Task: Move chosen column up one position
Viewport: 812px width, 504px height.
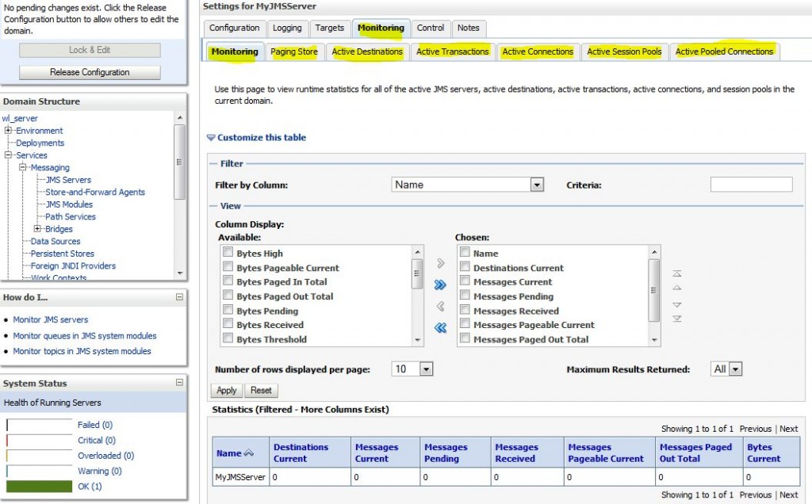Action: pos(677,288)
